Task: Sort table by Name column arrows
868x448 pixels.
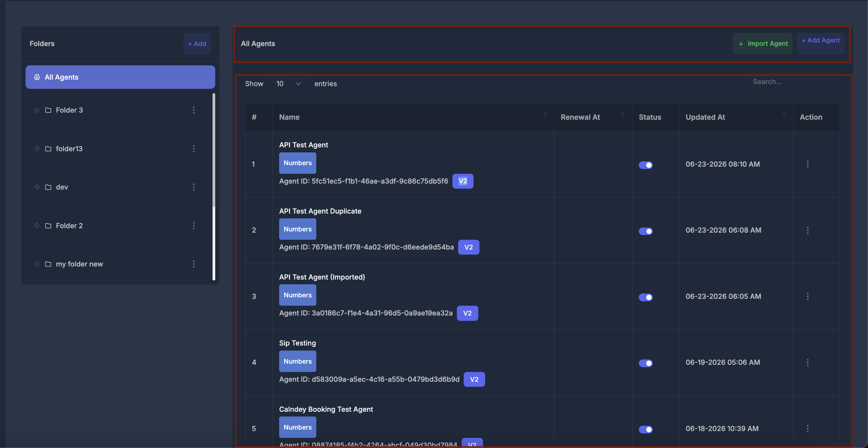Action: (x=545, y=115)
